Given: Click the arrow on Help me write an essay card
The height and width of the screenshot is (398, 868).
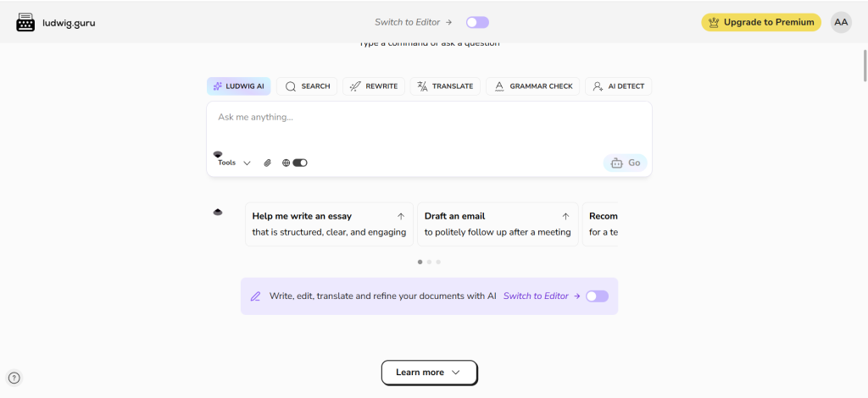Looking at the screenshot, I should (x=401, y=216).
